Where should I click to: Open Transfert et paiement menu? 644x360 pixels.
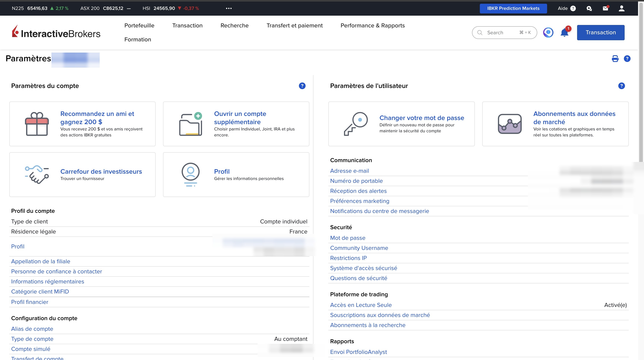294,26
